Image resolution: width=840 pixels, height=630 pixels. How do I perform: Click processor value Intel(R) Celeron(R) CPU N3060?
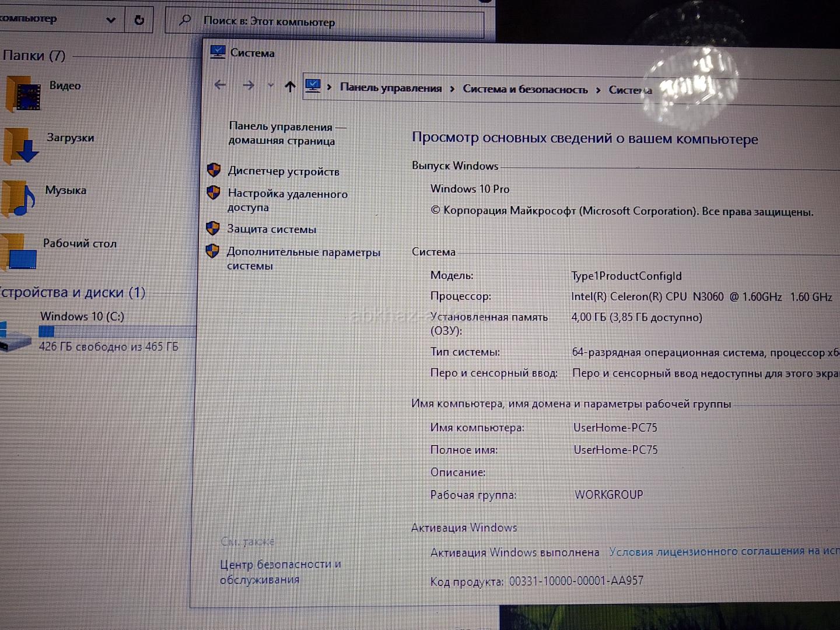pyautogui.click(x=647, y=296)
